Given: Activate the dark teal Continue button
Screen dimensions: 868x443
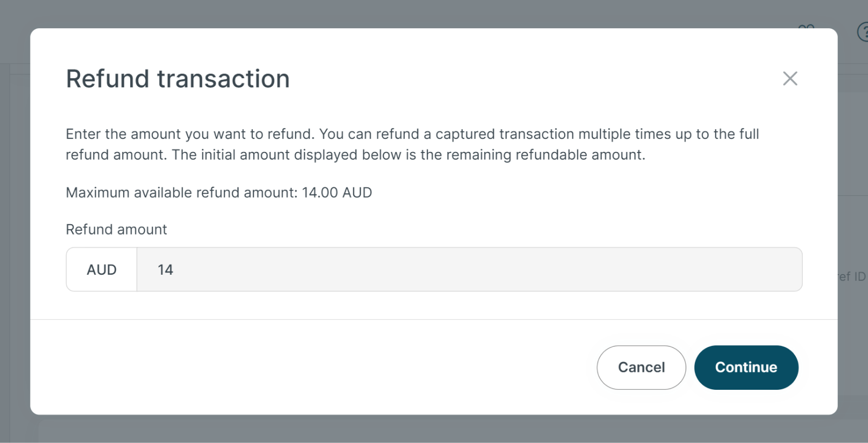Looking at the screenshot, I should coord(746,368).
